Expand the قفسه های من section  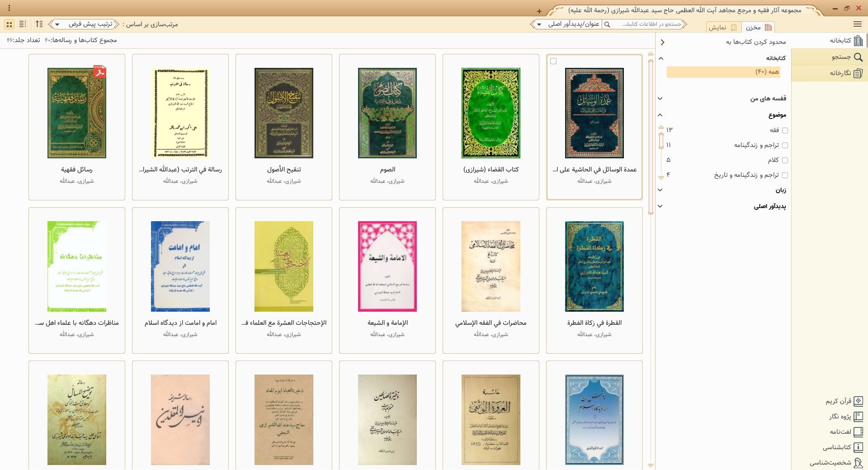point(660,99)
